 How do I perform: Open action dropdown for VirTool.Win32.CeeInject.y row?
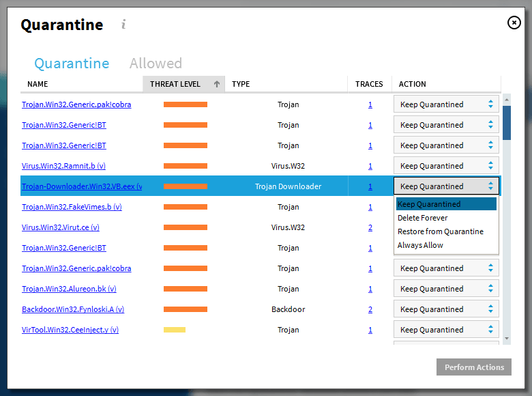(x=446, y=330)
